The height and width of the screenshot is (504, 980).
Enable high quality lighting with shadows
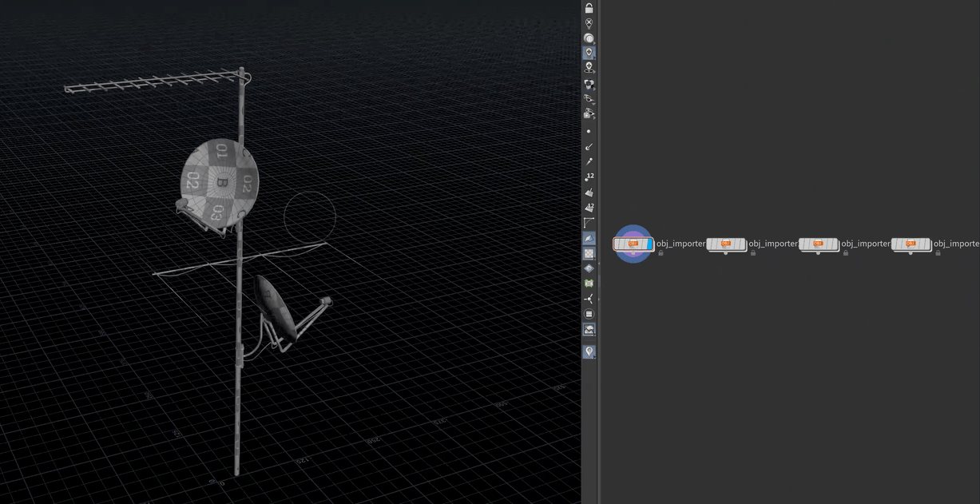pos(589,68)
